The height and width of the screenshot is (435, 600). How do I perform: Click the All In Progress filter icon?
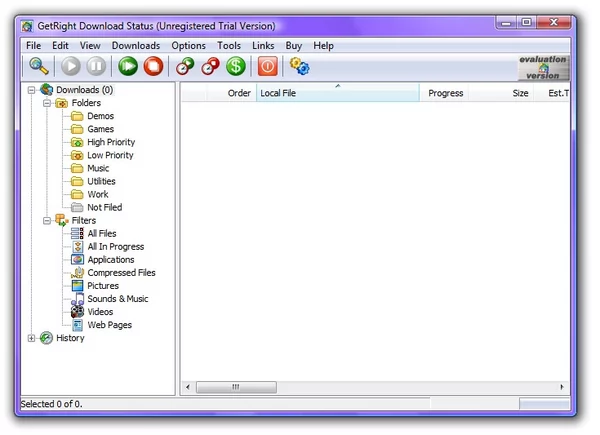[x=78, y=246]
